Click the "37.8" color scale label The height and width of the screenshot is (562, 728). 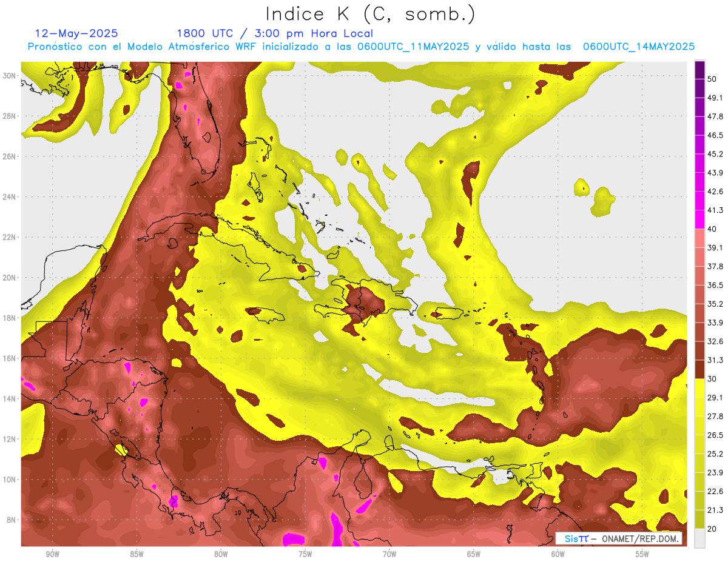715,267
